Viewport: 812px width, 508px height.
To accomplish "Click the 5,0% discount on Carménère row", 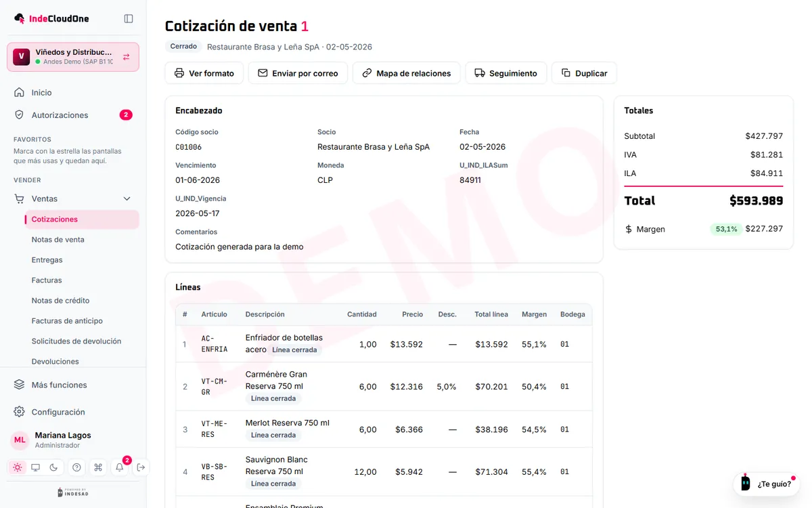I will (x=447, y=387).
